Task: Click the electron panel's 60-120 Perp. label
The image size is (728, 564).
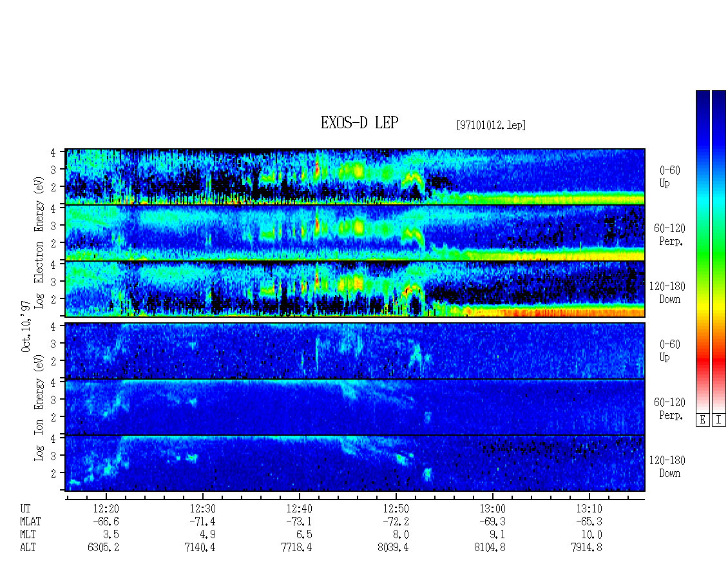Action: click(x=669, y=235)
